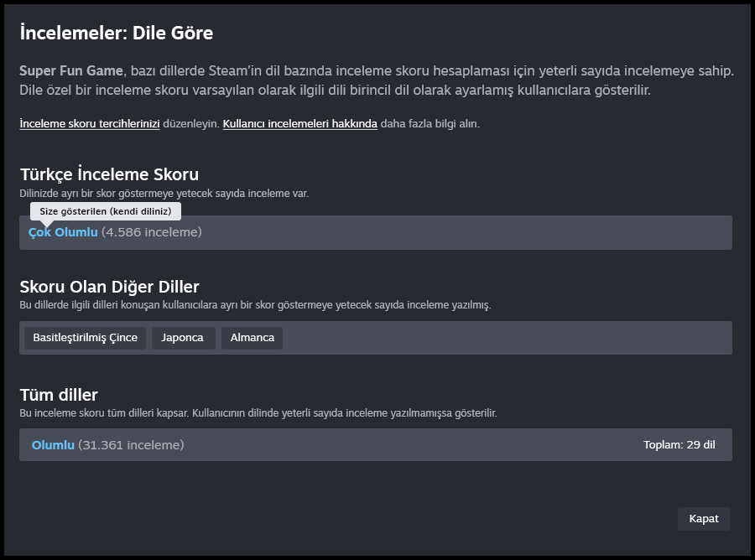Open the İnceleme skoru tercihlerinizi link
Viewport: 755px width, 560px height.
89,123
